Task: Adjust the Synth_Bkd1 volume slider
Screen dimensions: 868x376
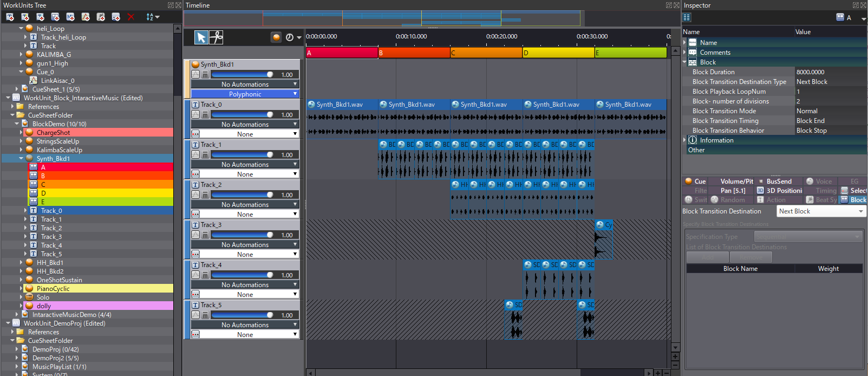Action: coord(242,75)
